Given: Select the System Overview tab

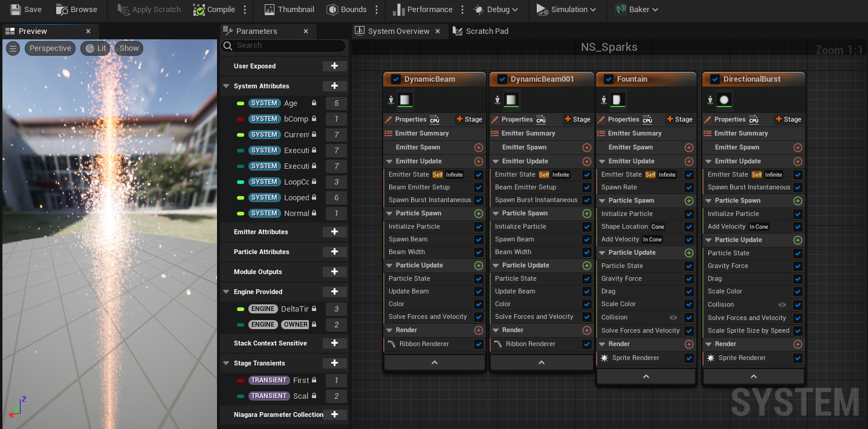Looking at the screenshot, I should click(x=399, y=31).
